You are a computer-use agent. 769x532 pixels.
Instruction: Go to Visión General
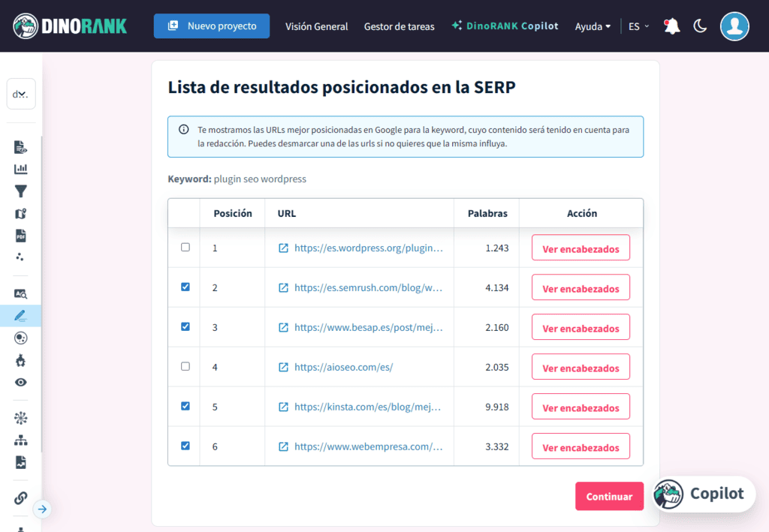pos(316,26)
